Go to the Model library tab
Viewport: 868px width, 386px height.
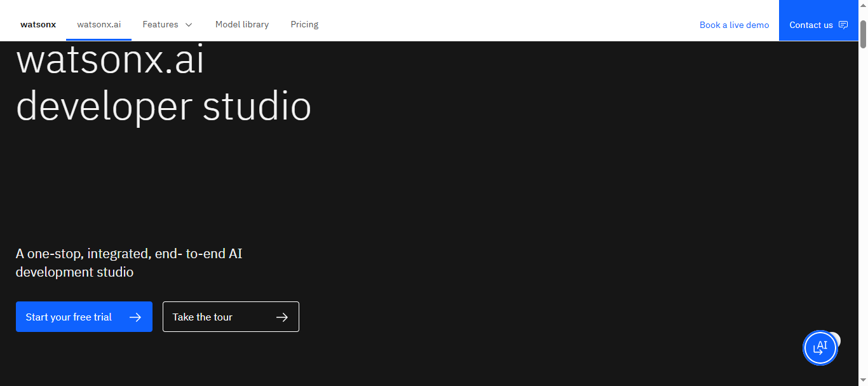pyautogui.click(x=242, y=25)
